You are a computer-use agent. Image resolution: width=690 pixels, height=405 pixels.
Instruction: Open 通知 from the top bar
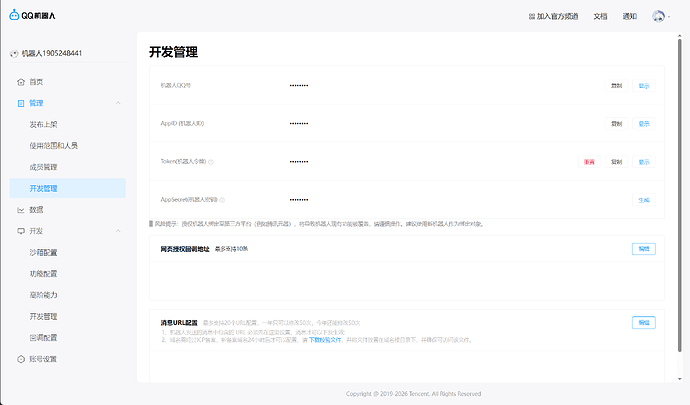pyautogui.click(x=629, y=16)
